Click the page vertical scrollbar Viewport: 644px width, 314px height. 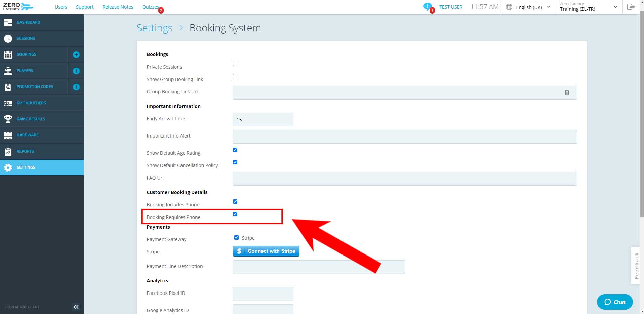(x=642, y=114)
